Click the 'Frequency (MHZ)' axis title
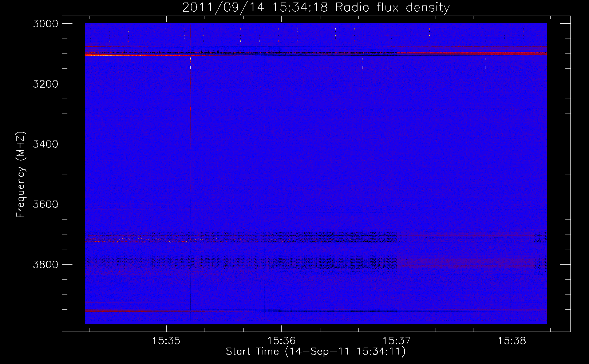Screen dimensions: 589x364 pos(21,174)
